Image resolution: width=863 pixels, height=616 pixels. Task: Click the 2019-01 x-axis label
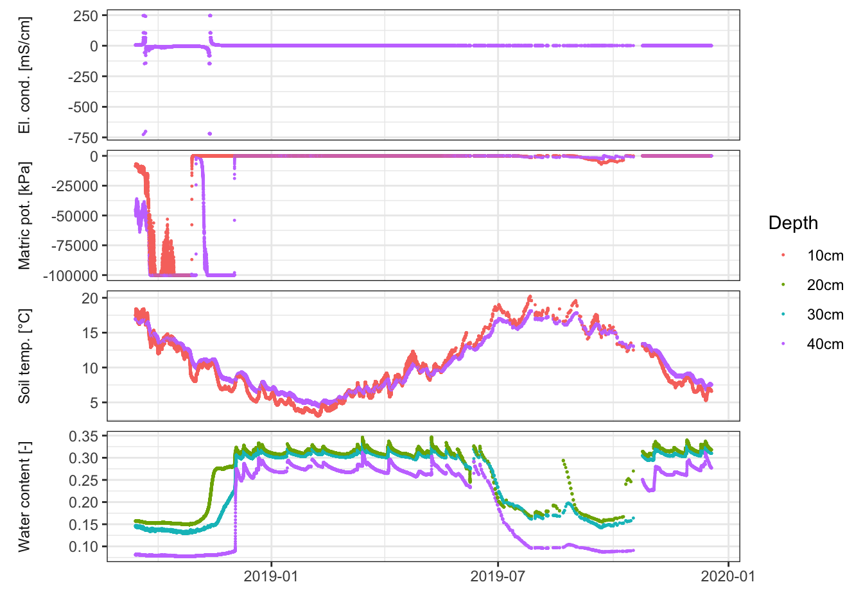point(271,576)
